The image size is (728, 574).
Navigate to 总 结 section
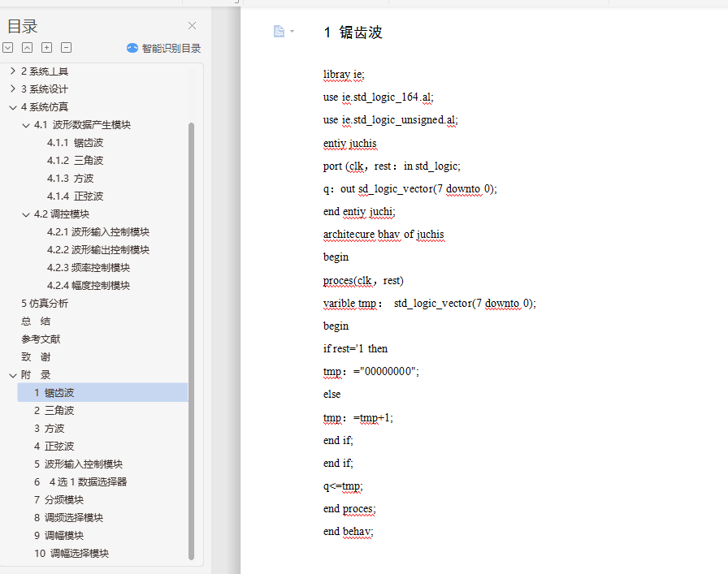click(36, 322)
